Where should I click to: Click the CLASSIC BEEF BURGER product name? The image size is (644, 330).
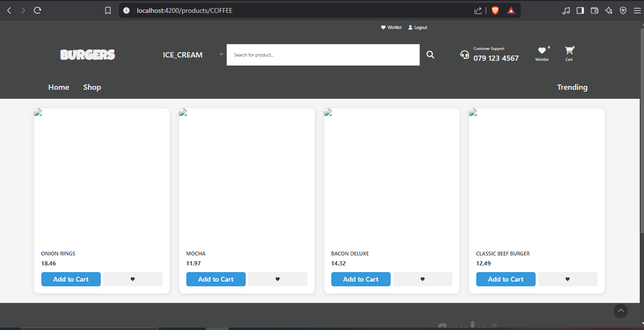tap(503, 254)
